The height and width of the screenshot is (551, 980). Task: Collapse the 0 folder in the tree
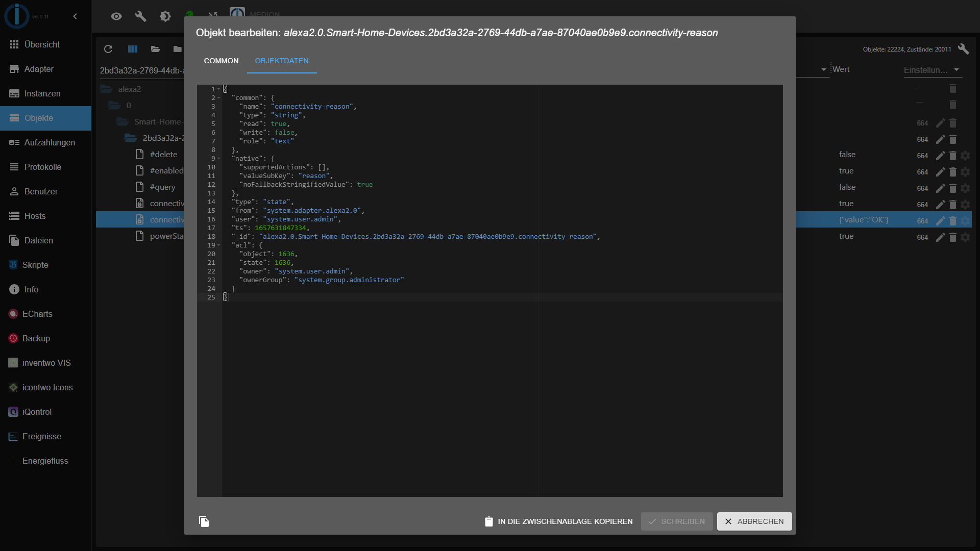pyautogui.click(x=114, y=105)
